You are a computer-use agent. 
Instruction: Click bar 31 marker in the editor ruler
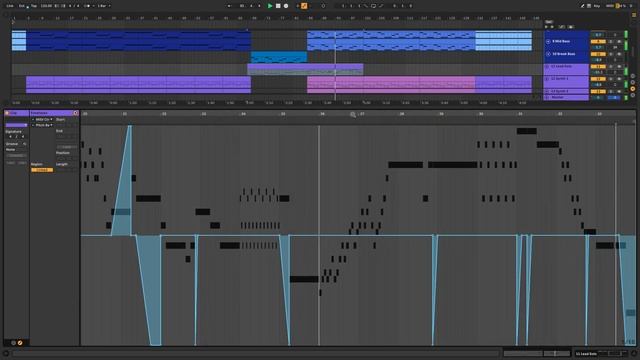pos(520,114)
